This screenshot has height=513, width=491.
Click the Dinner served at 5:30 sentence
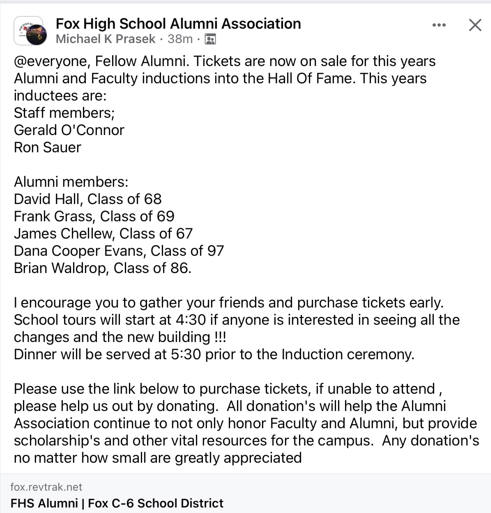click(x=214, y=354)
